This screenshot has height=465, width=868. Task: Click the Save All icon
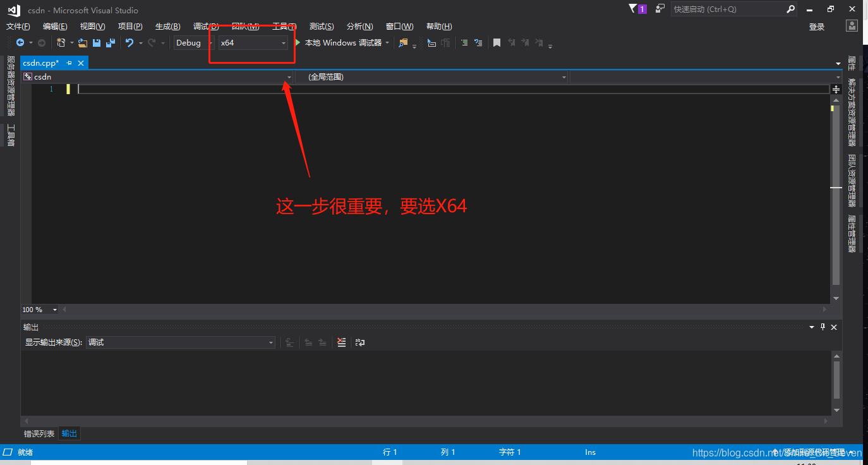click(111, 43)
